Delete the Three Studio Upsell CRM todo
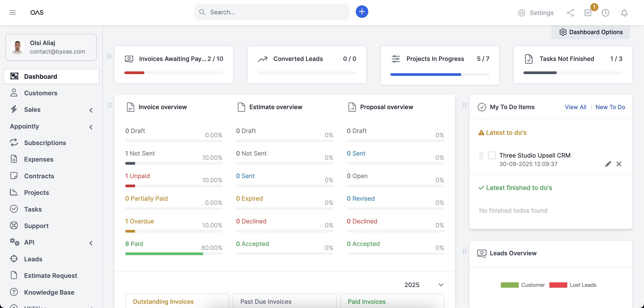644x308 pixels. point(619,164)
